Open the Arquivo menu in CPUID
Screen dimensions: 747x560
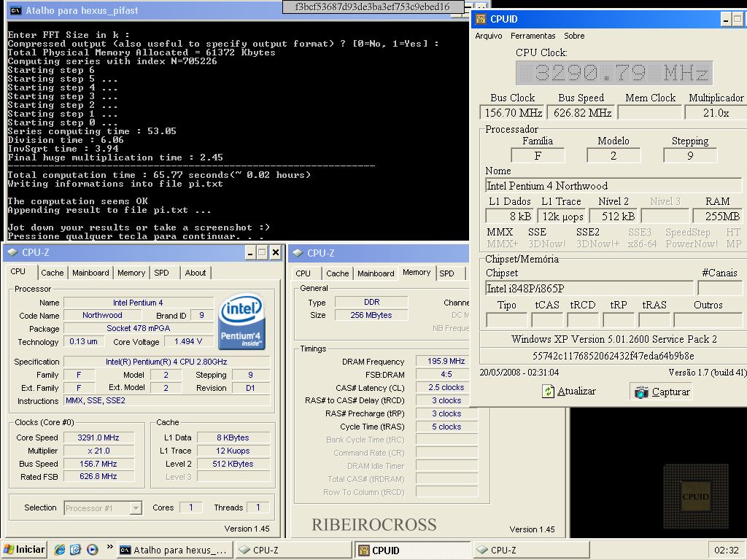coord(488,36)
